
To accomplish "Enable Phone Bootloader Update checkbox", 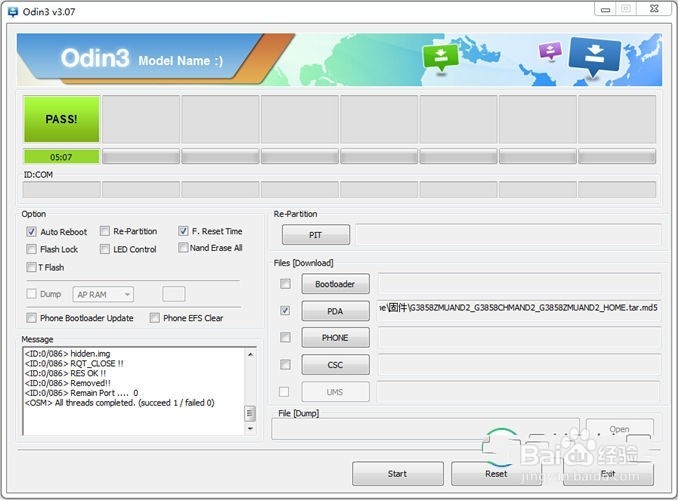I will [31, 318].
